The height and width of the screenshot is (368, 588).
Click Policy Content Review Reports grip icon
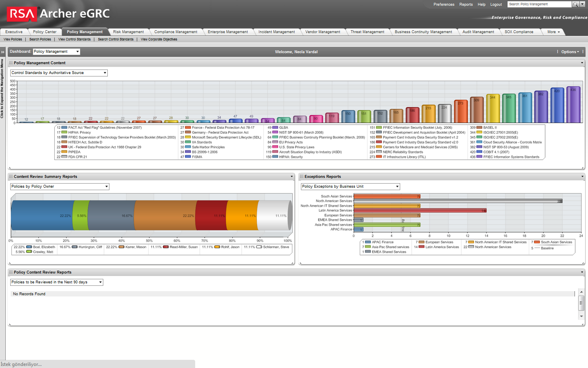coord(11,272)
